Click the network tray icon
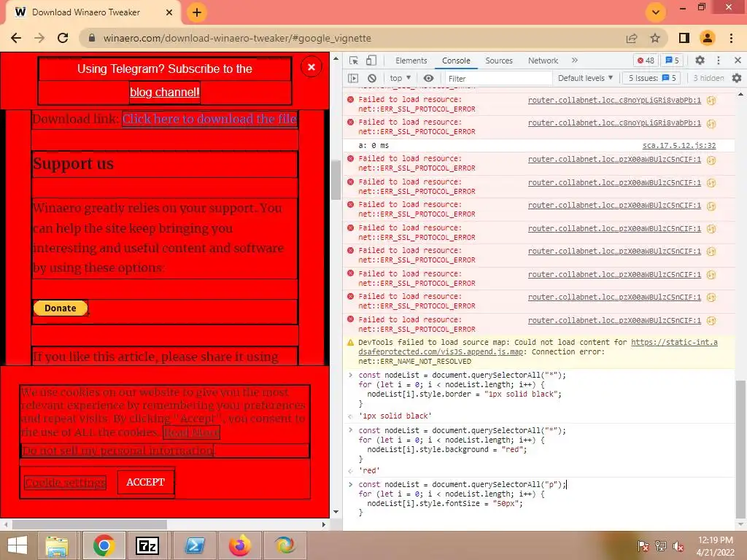 [661, 546]
